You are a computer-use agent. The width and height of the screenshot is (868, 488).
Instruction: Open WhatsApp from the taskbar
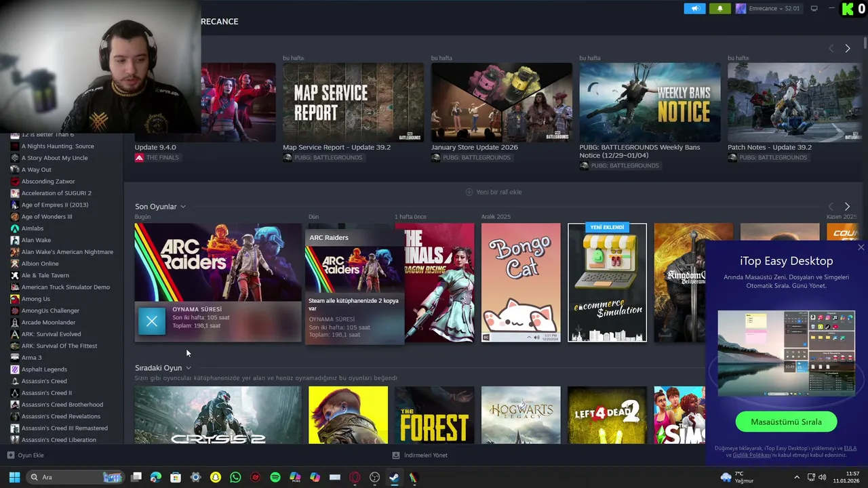click(x=235, y=477)
